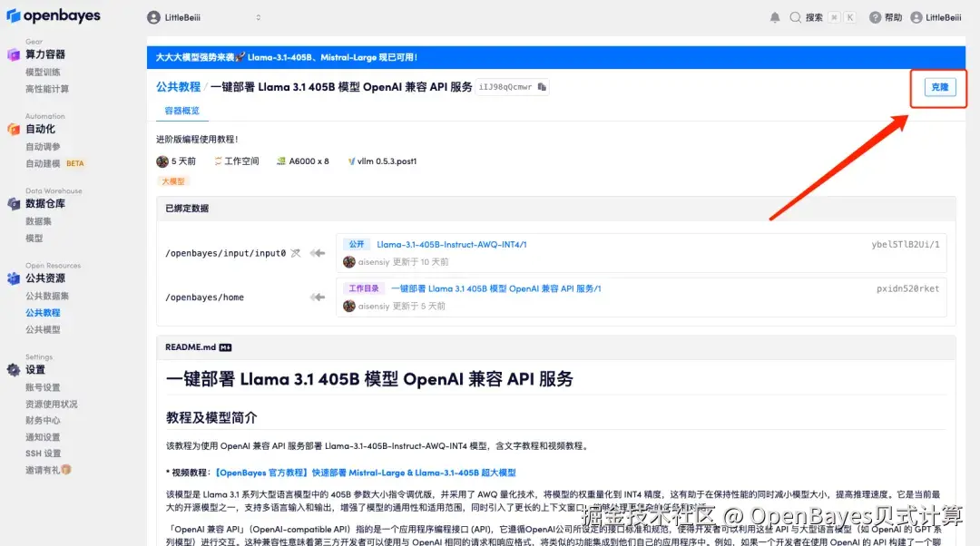Click the unlink icon next to /openbayes/input/input0
This screenshot has height=546, width=980.
[x=296, y=253]
